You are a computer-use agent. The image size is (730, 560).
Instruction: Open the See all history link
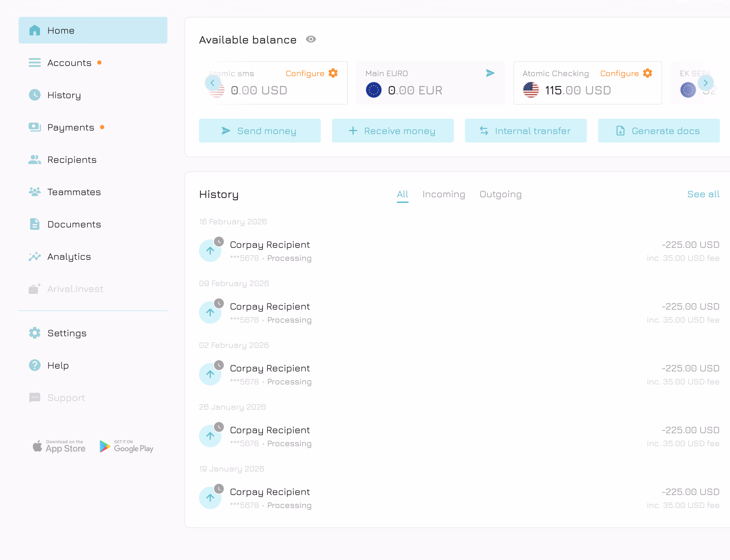point(703,194)
